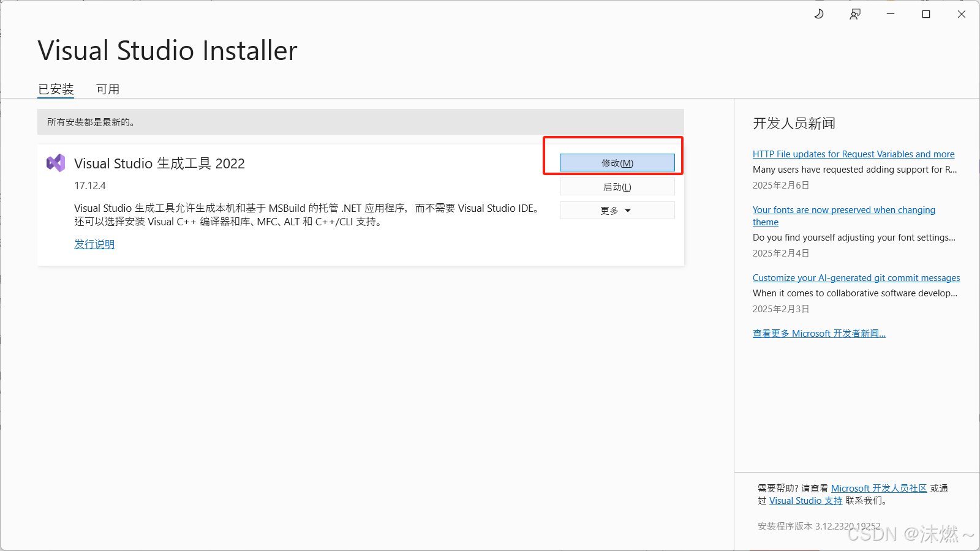Click 'Do you find yourself adjusting' summary
The image size is (980, 551).
coord(854,238)
